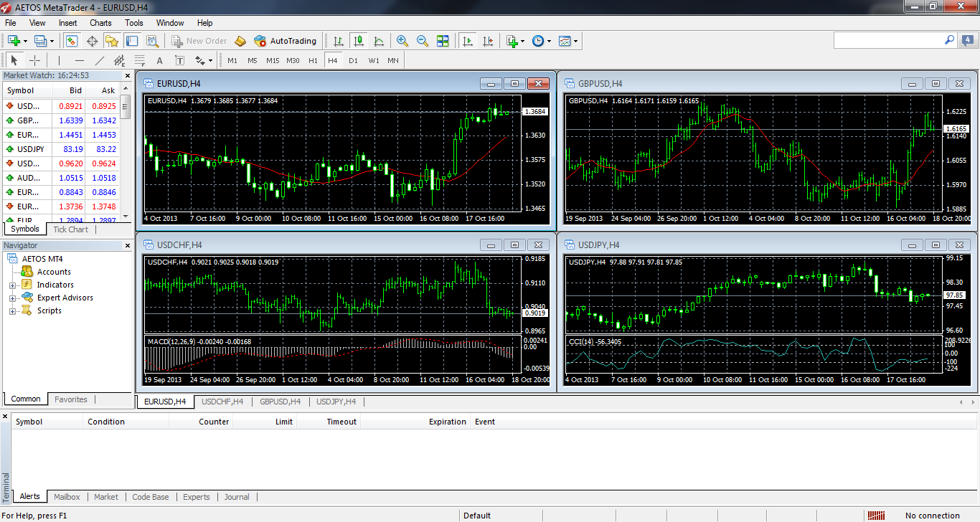The image size is (980, 522).
Task: Toggle the AutoTrading button
Action: click(x=285, y=41)
